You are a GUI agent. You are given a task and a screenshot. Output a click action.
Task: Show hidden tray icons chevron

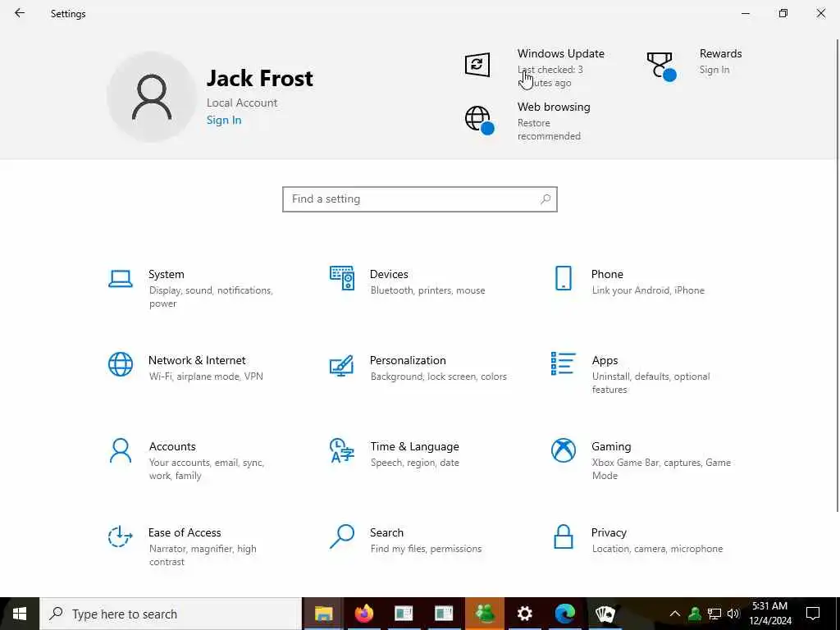point(675,614)
